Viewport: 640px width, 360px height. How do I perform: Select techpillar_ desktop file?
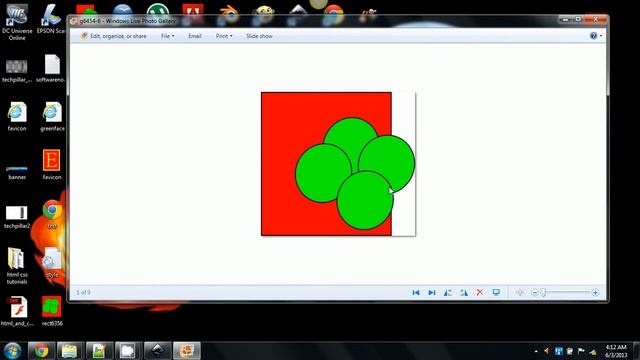17,71
